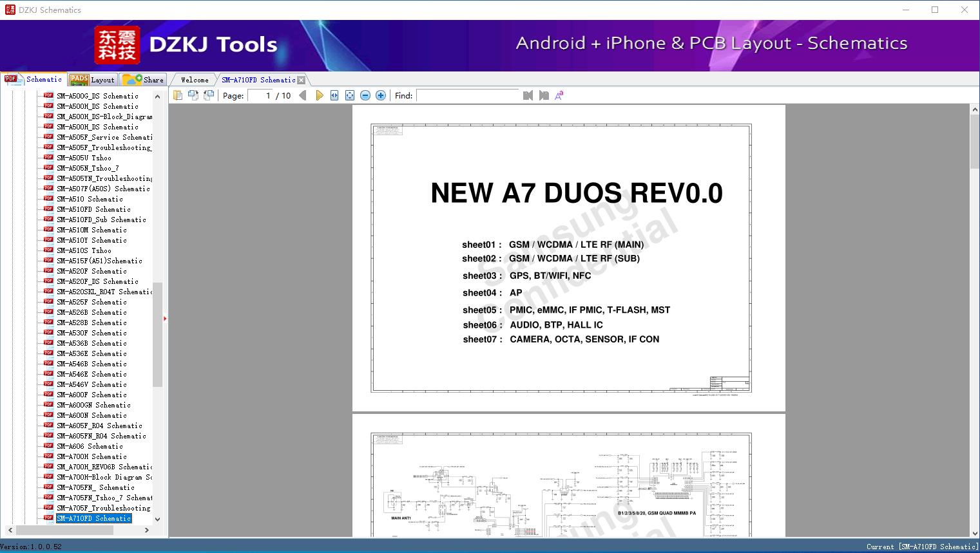Screen dimensions: 980x553
Task: Go to next page arrow
Action: point(319,95)
